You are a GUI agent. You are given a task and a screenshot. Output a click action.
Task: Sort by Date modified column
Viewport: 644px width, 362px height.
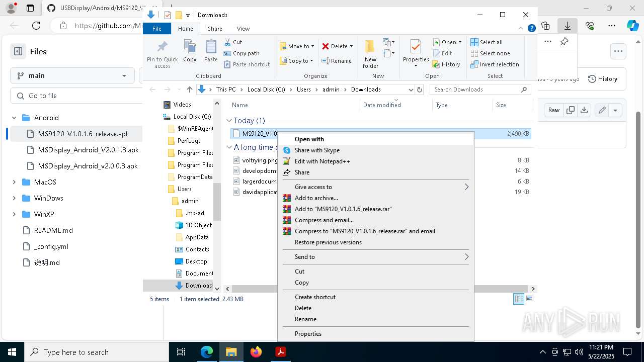tap(382, 105)
